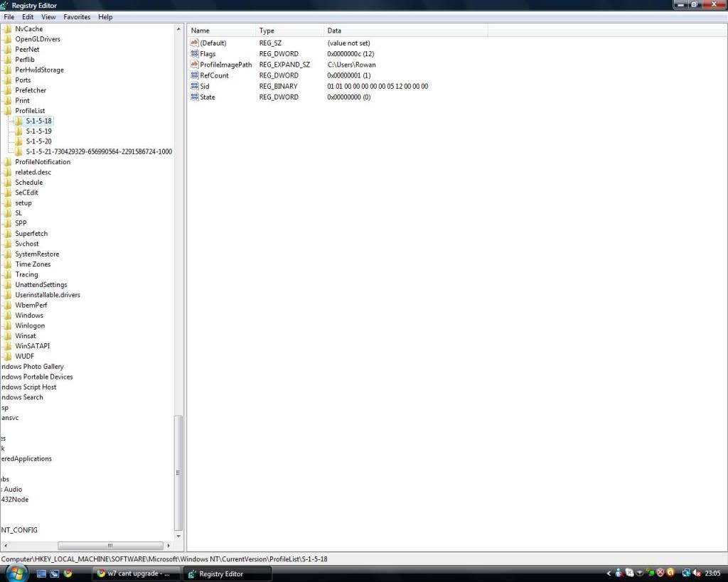
Task: Sort values by the Name column header
Action: (x=222, y=31)
